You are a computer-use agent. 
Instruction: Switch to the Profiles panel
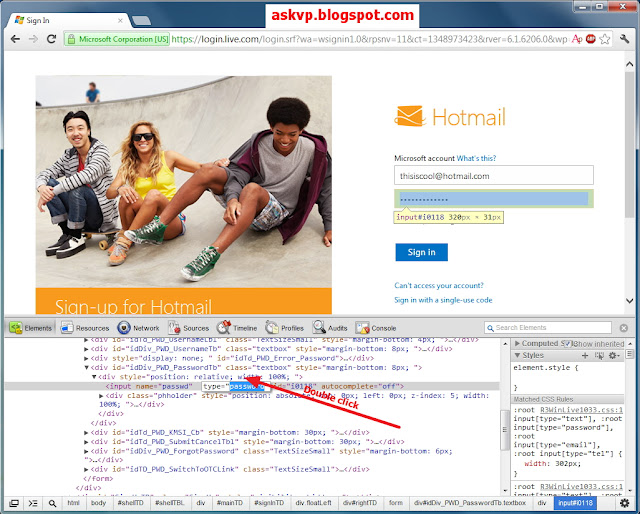(x=284, y=328)
